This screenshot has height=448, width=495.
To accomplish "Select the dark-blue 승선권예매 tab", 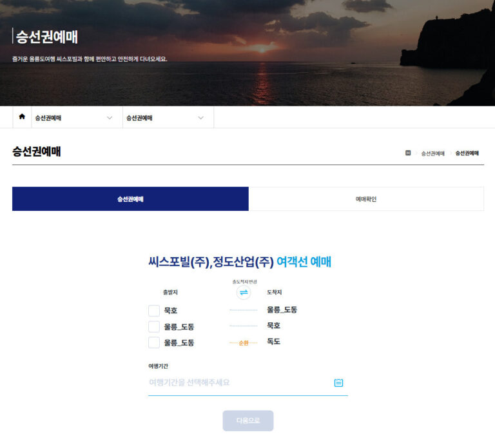I will [130, 199].
